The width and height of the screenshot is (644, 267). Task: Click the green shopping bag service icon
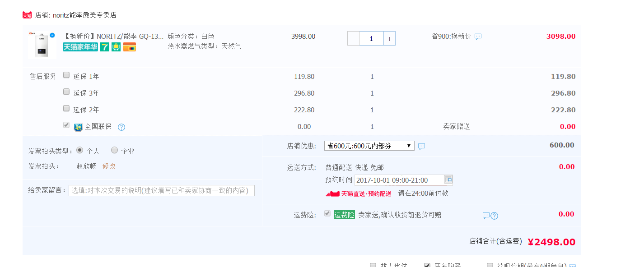click(116, 47)
